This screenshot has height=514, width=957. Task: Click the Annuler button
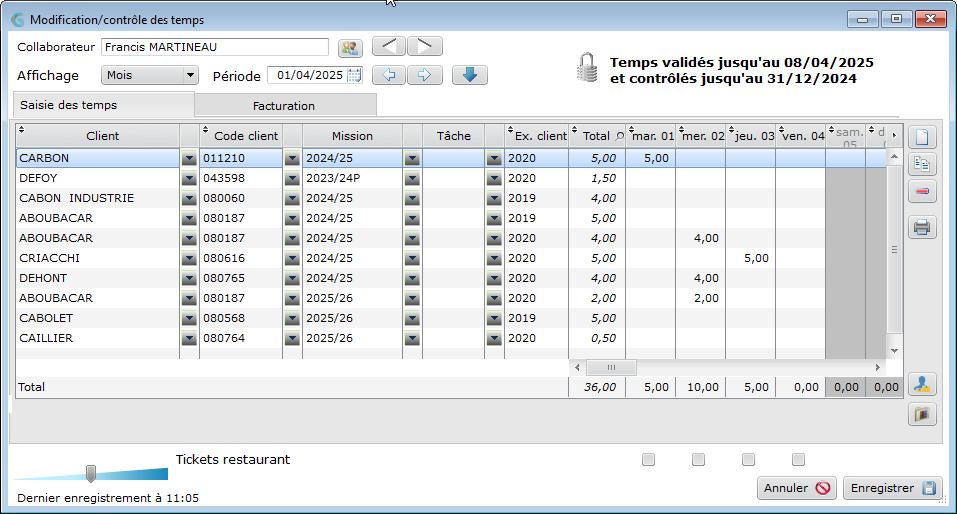(796, 488)
